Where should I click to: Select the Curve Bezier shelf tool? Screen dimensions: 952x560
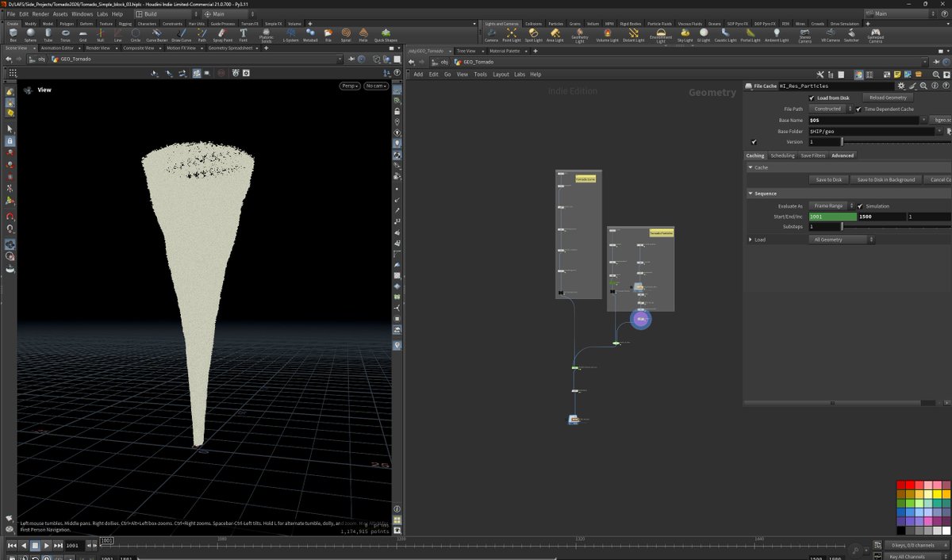click(x=156, y=34)
